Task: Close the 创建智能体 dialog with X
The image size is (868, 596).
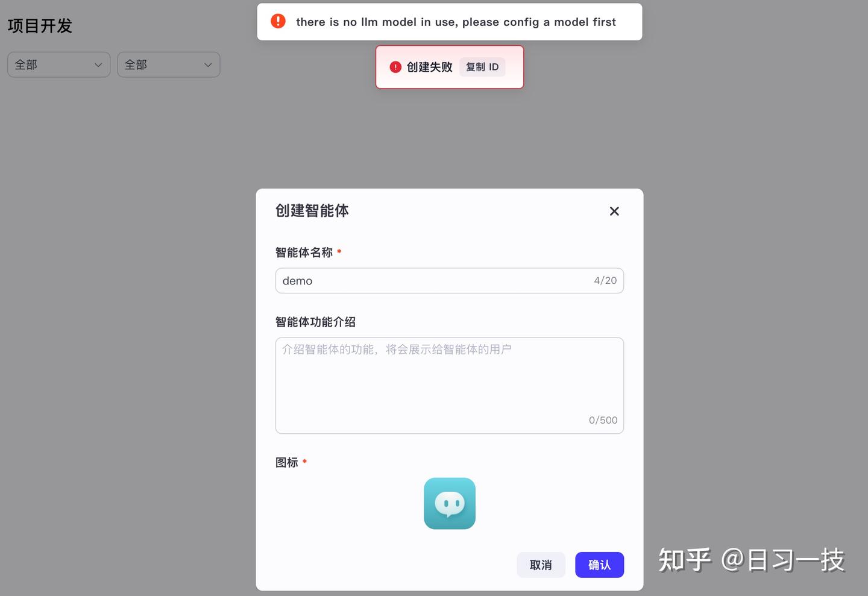Action: (x=614, y=211)
